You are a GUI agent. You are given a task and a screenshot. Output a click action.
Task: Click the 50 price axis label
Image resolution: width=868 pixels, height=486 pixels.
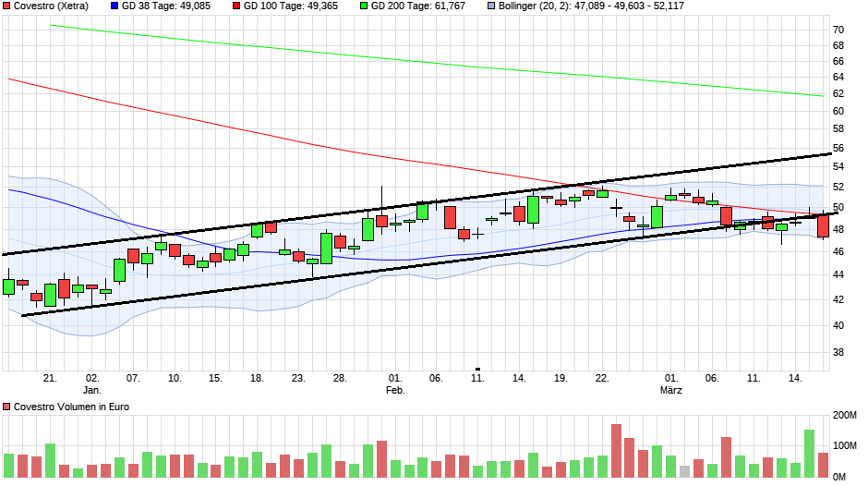(838, 208)
